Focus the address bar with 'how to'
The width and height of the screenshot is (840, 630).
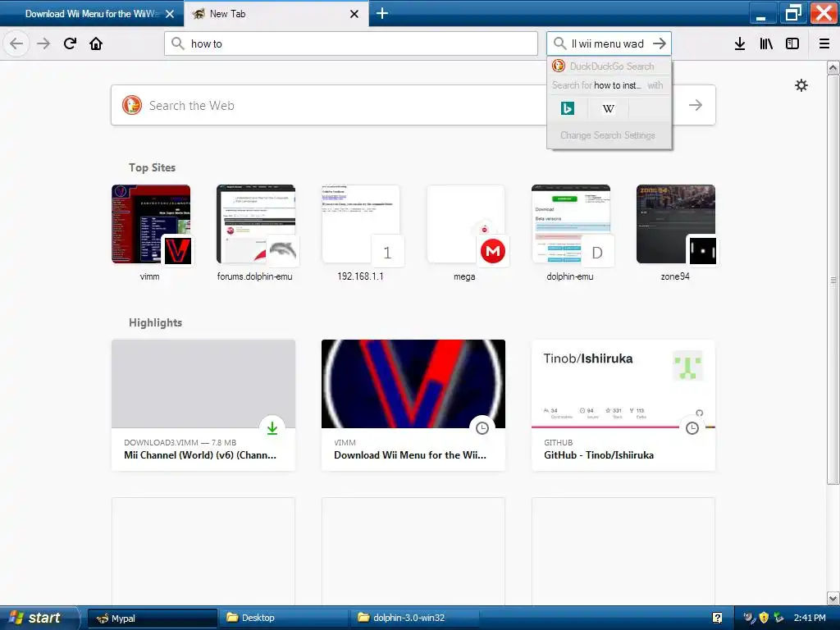[x=351, y=43]
